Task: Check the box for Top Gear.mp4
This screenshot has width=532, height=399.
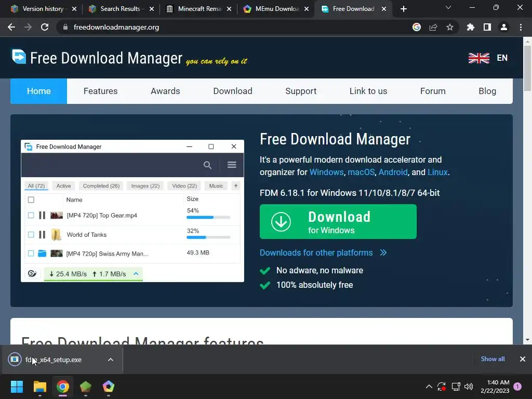Action: [31, 215]
